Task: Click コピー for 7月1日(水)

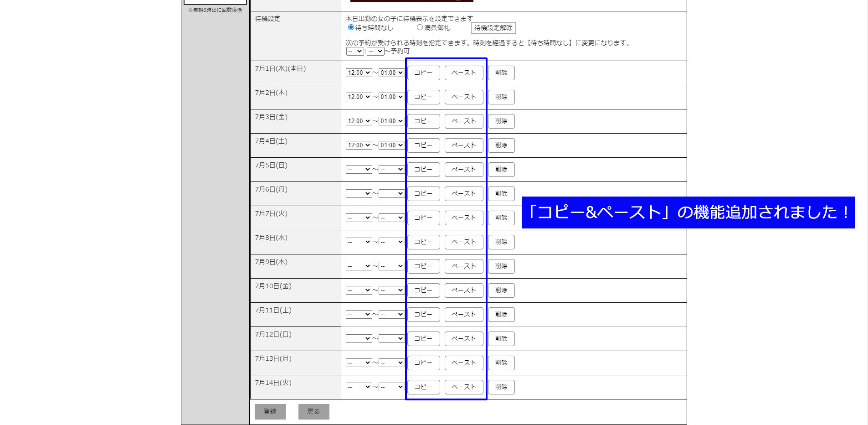Action: (423, 73)
